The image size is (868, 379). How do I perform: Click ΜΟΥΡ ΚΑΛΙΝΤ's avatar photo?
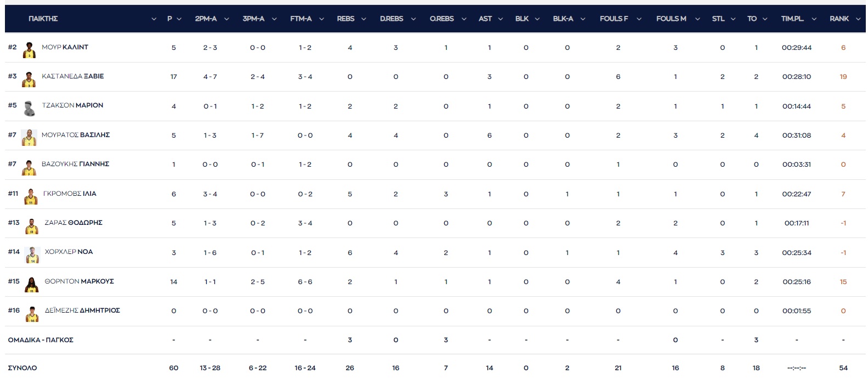pyautogui.click(x=29, y=50)
